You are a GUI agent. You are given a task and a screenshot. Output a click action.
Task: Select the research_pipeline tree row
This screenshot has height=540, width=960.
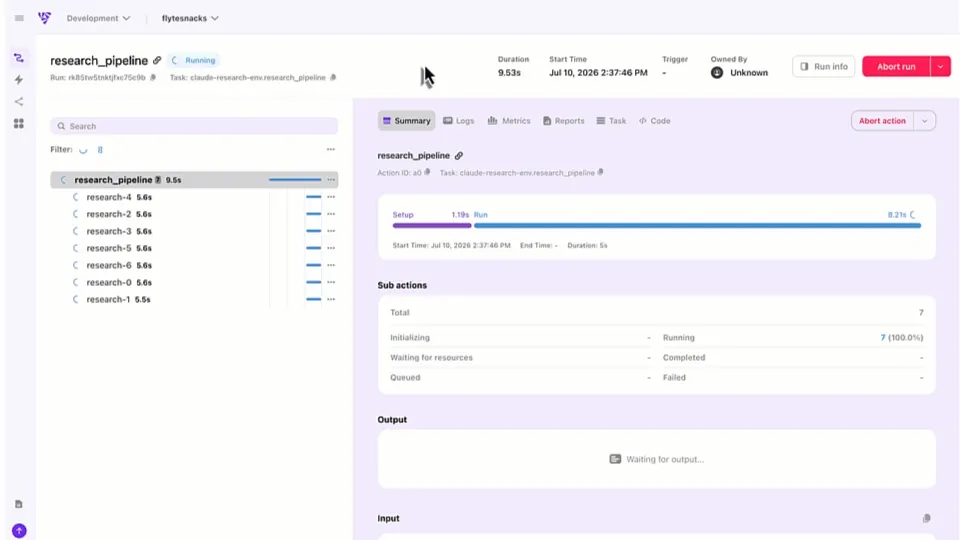tap(194, 180)
